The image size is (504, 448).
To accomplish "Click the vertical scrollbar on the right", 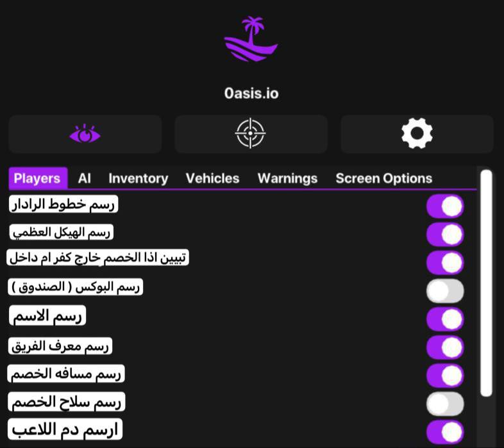I will (x=486, y=282).
